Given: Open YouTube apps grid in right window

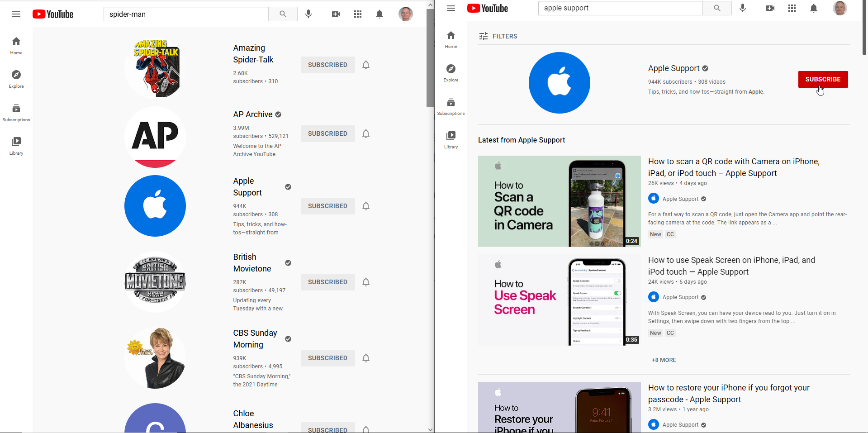Looking at the screenshot, I should 792,8.
